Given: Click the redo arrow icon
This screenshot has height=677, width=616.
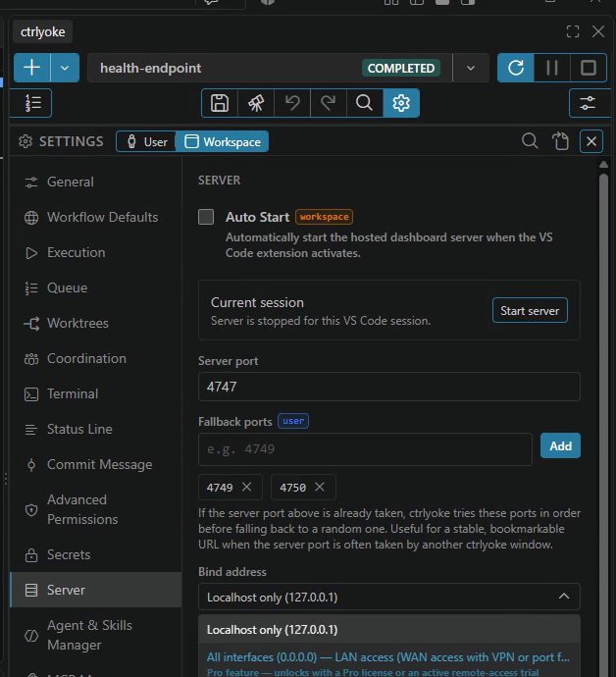Looking at the screenshot, I should (x=329, y=103).
